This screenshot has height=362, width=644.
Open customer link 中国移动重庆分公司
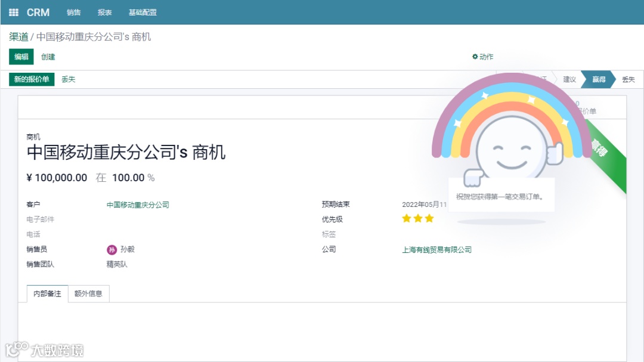(x=138, y=205)
